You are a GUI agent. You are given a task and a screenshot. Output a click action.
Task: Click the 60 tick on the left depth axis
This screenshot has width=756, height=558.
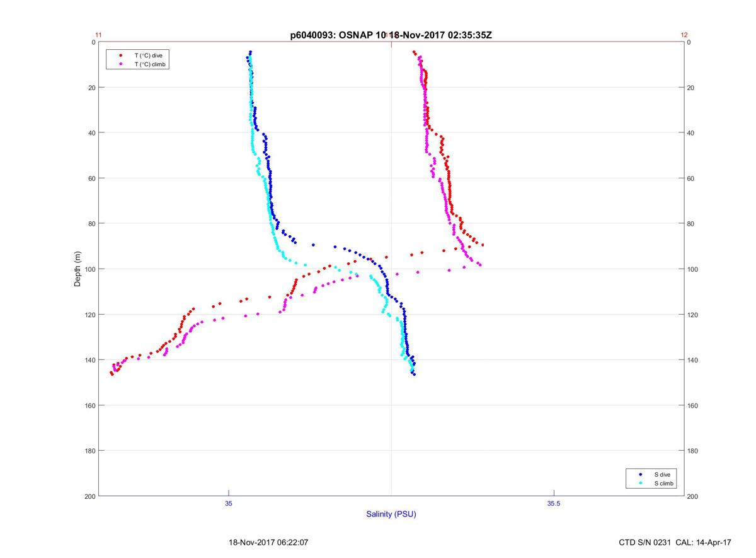[91, 178]
